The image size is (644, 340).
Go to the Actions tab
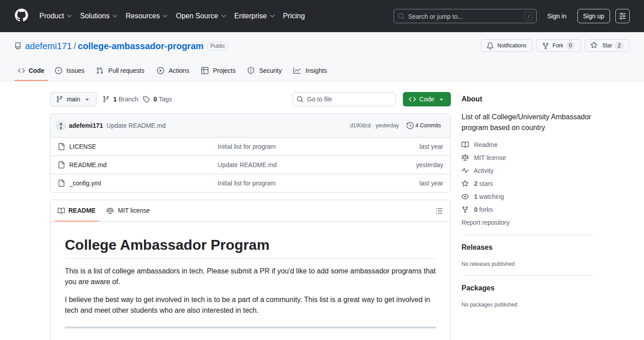[x=173, y=71]
